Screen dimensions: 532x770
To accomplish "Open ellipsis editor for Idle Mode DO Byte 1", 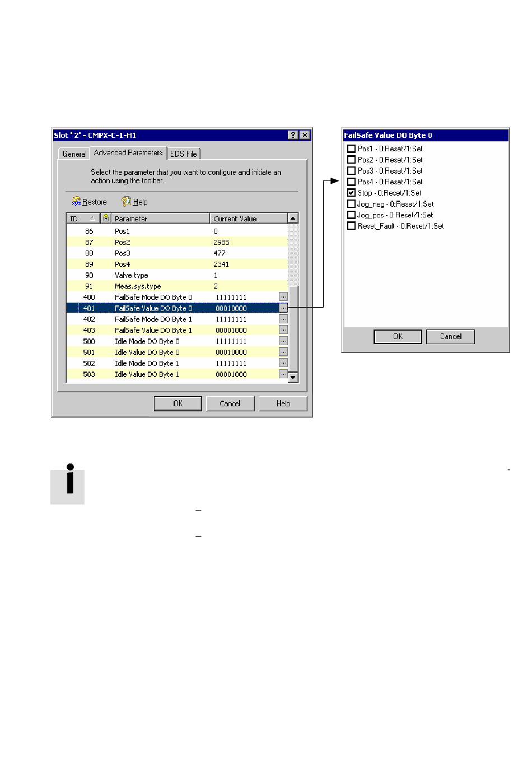I will pyautogui.click(x=283, y=363).
